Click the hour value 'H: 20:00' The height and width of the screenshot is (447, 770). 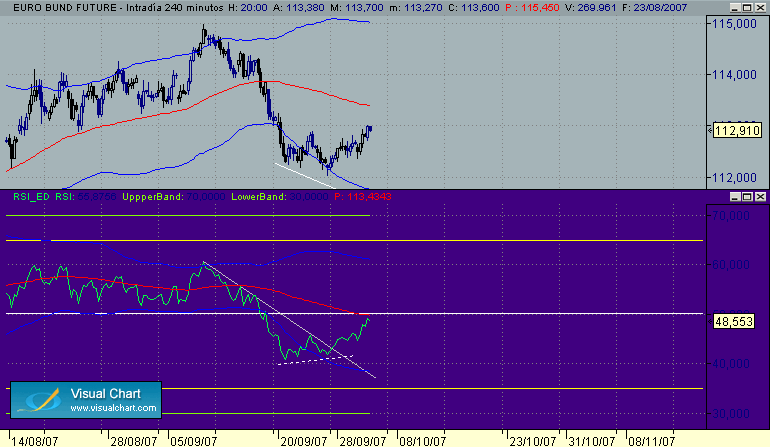click(x=248, y=8)
